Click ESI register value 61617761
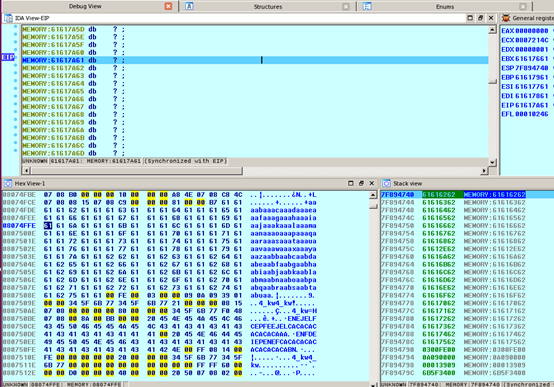This screenshot has height=387, width=554. tap(531, 87)
